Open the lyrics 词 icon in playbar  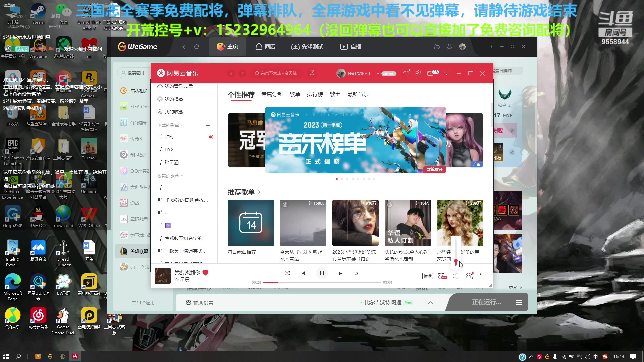(356, 273)
